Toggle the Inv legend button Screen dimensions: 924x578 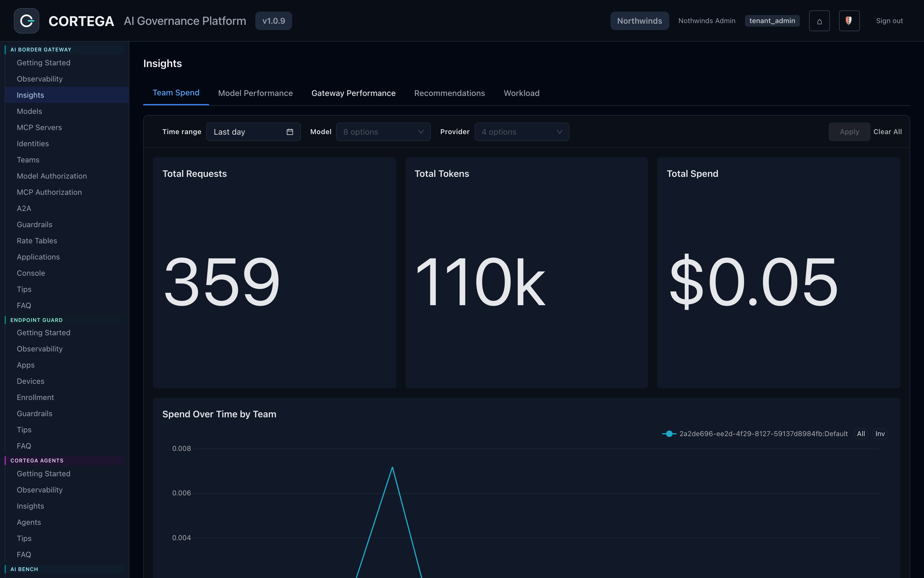880,434
